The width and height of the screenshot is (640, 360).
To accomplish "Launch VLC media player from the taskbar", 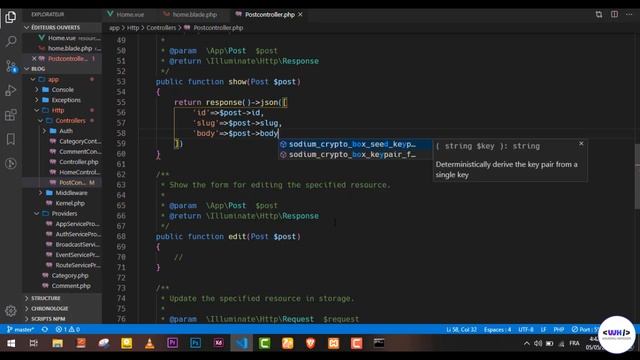I will 149,343.
